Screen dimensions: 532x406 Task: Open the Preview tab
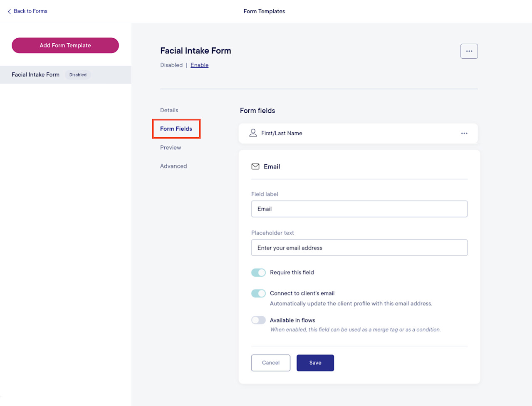[x=170, y=147]
